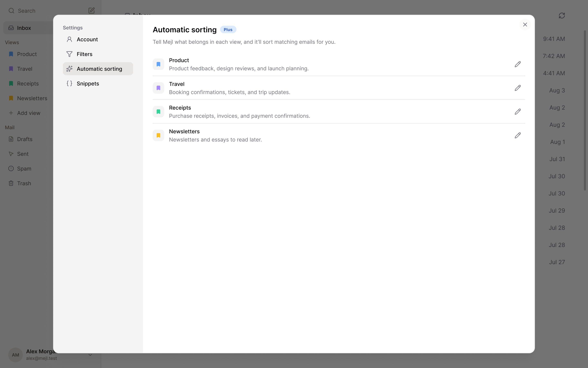Viewport: 588px width, 368px height.
Task: Click the Travel rule title
Action: [177, 84]
